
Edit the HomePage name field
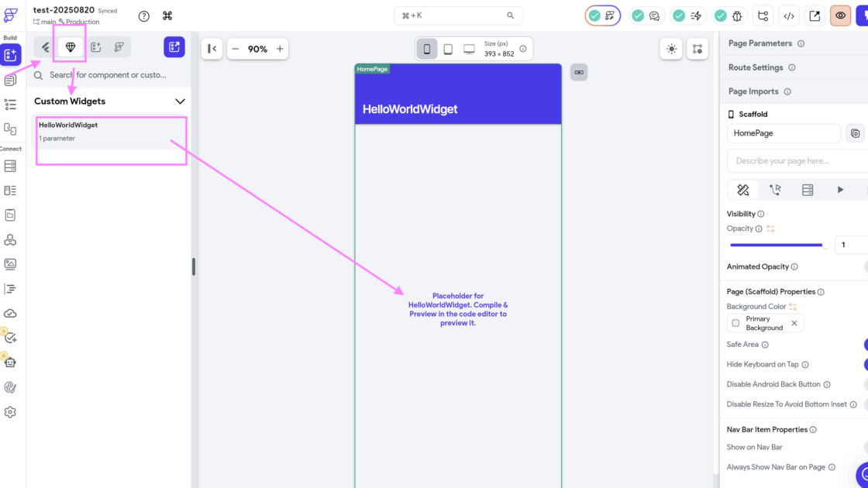click(784, 133)
